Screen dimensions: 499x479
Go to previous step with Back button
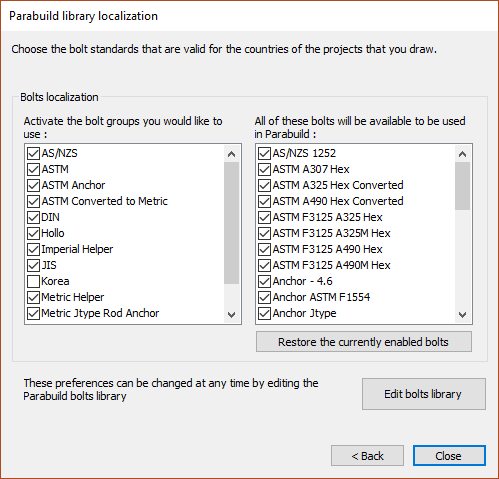click(x=367, y=456)
